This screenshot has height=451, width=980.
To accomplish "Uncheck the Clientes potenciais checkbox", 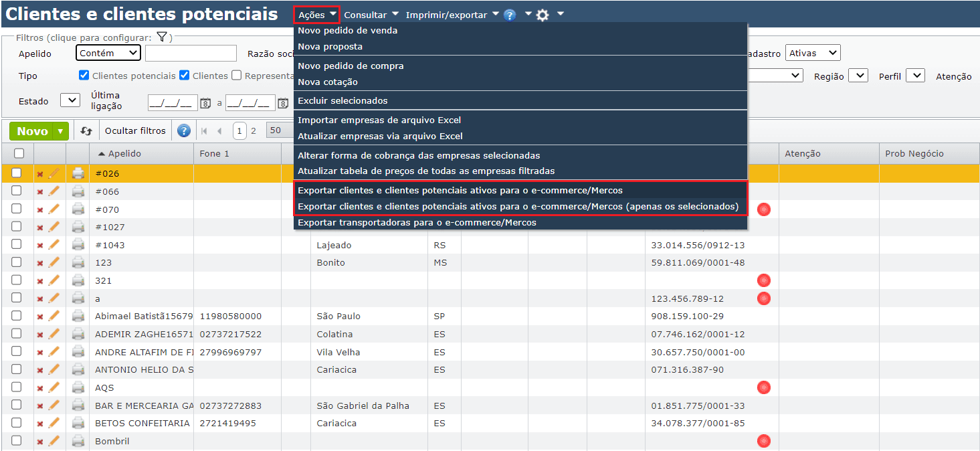I will click(x=84, y=76).
